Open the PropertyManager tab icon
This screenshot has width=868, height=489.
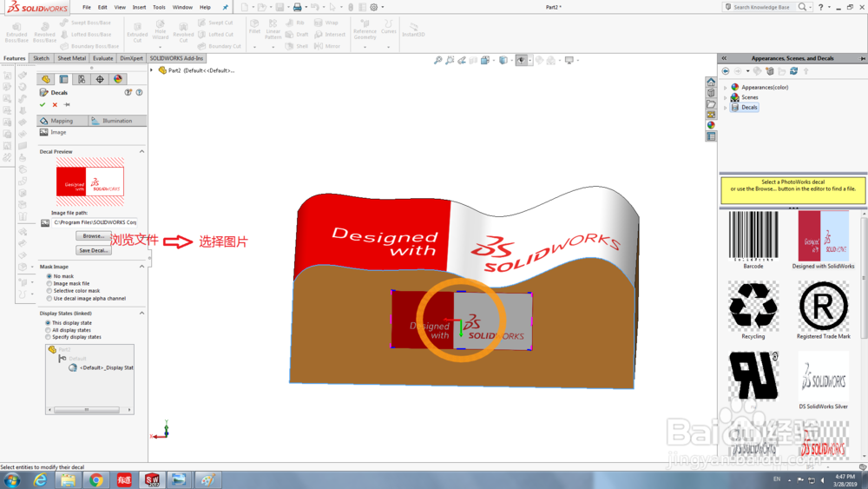pyautogui.click(x=63, y=79)
